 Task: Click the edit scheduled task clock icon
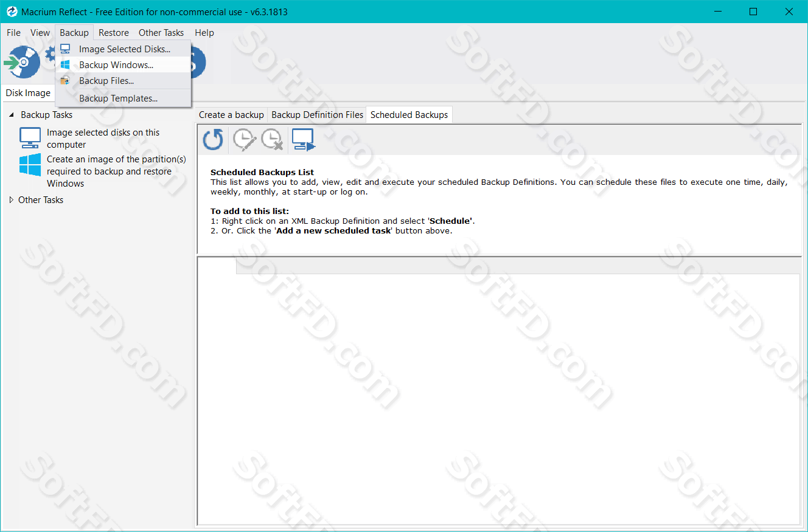[x=245, y=140]
